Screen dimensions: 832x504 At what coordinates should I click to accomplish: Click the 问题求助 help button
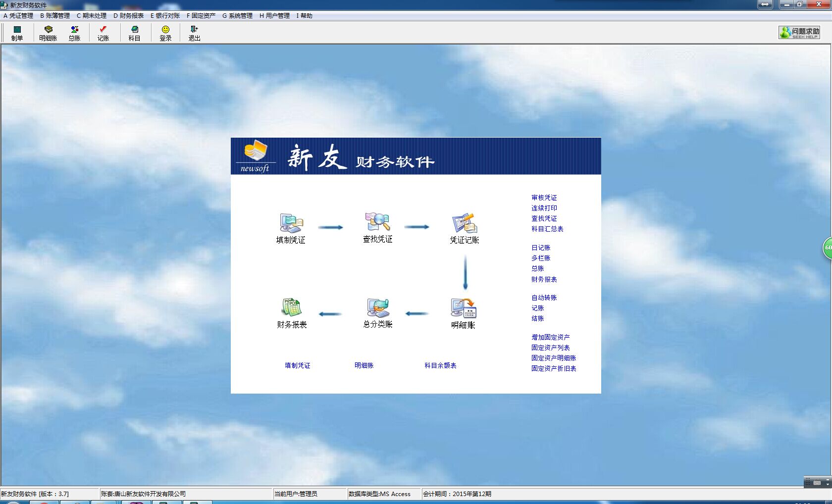tap(799, 33)
